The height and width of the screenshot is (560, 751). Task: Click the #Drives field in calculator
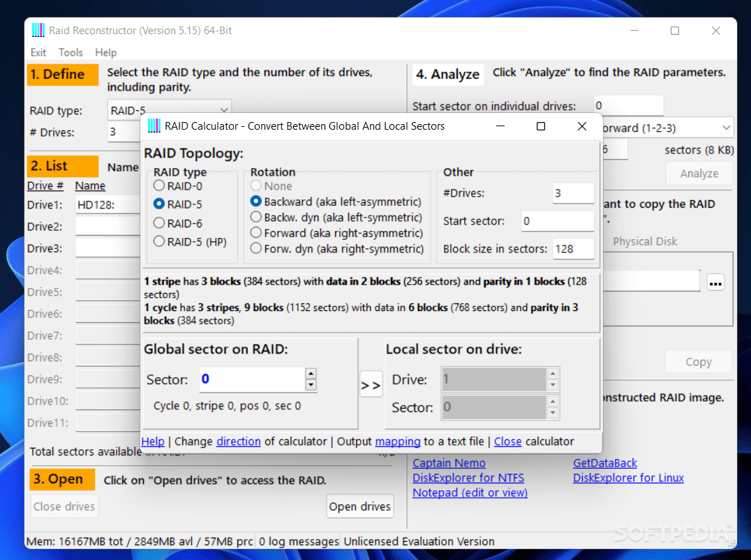(x=573, y=193)
